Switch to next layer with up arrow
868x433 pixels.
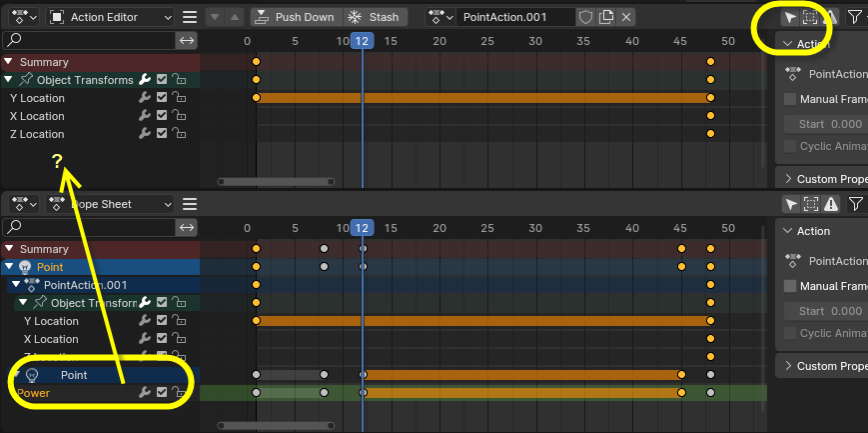234,17
